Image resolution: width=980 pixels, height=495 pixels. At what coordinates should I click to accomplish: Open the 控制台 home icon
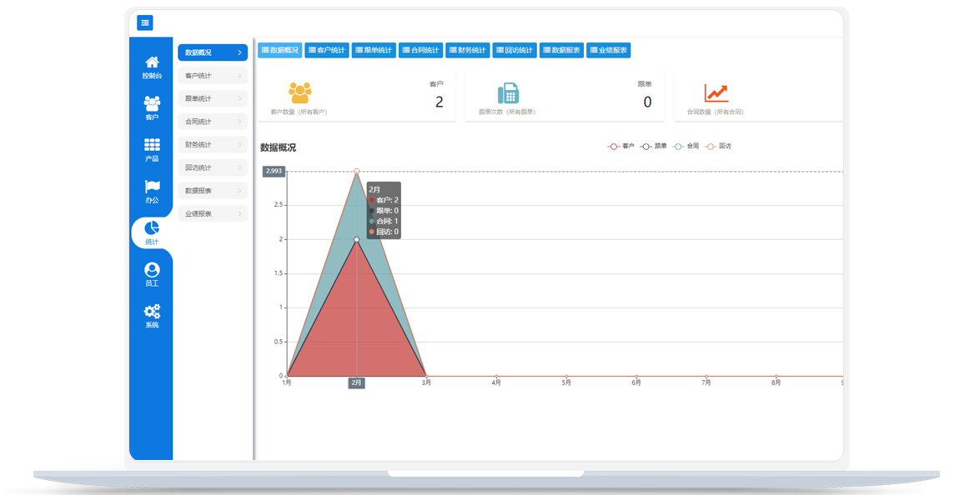pyautogui.click(x=152, y=63)
